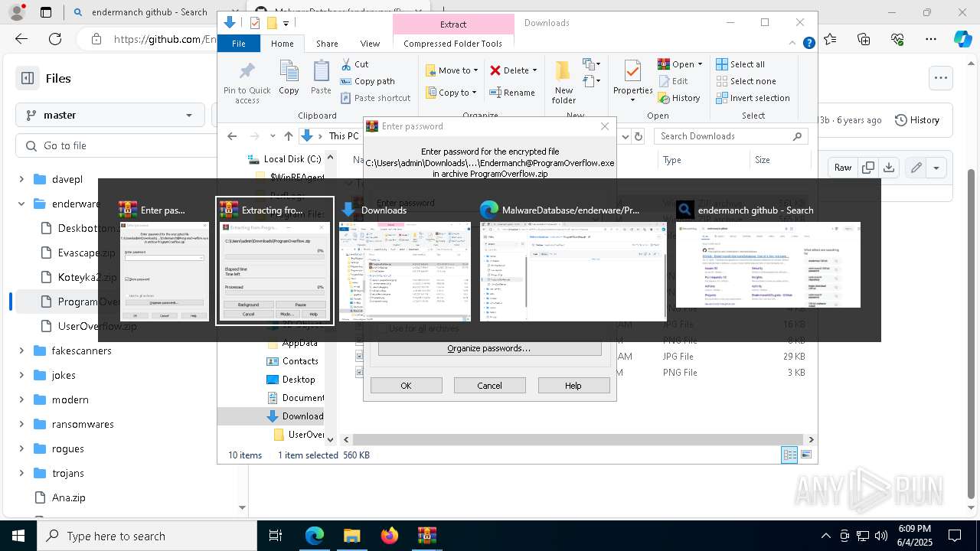
Task: Open Firefox from the taskbar
Action: coord(390,536)
